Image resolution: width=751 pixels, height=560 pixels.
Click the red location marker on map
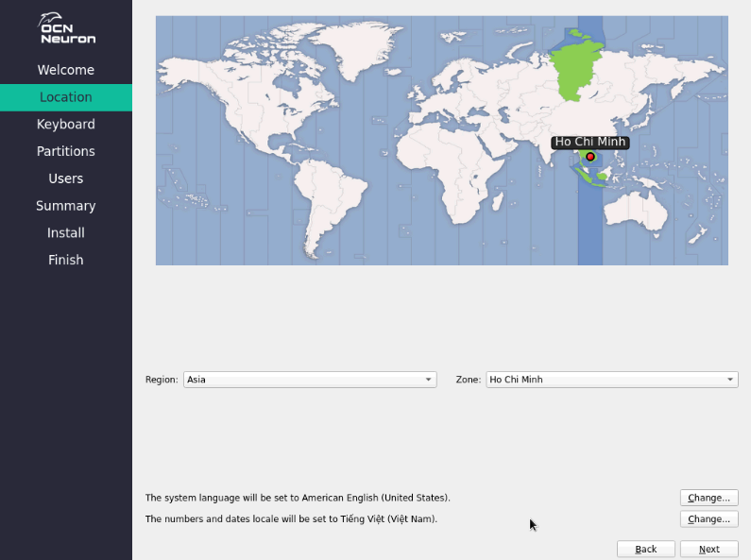(590, 157)
